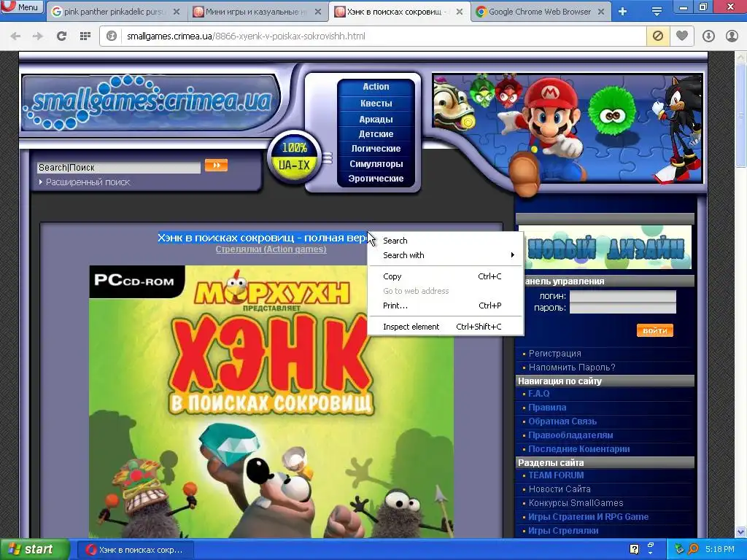Open the Детские category

[376, 134]
